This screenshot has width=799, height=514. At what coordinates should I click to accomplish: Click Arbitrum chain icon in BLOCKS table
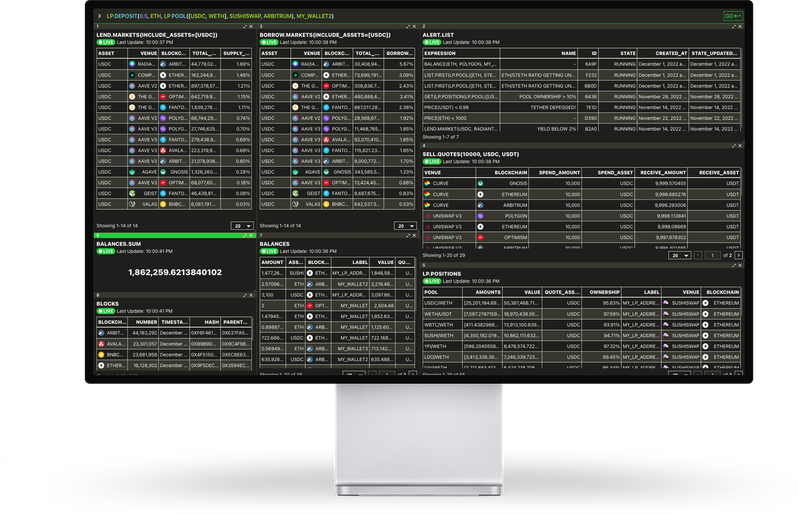click(x=101, y=333)
